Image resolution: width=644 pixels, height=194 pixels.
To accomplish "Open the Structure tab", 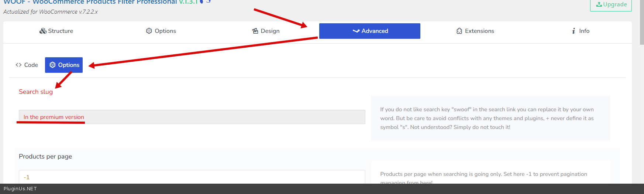I will 56,31.
